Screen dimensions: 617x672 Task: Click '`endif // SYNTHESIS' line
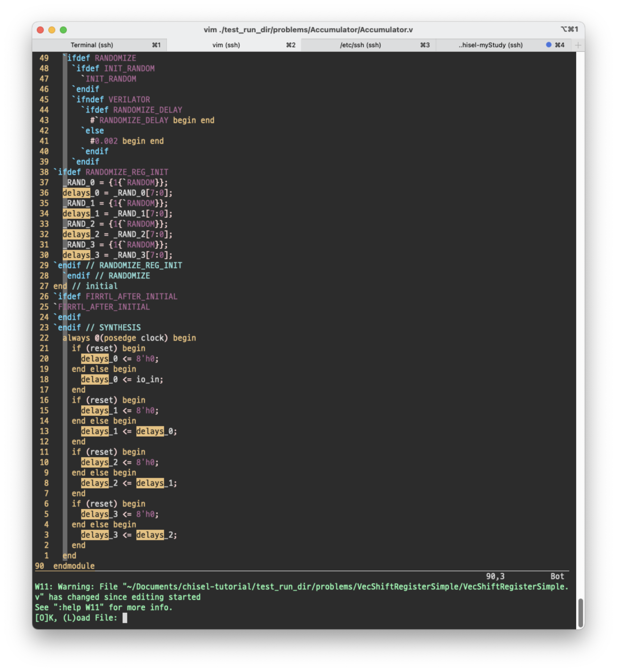[97, 327]
